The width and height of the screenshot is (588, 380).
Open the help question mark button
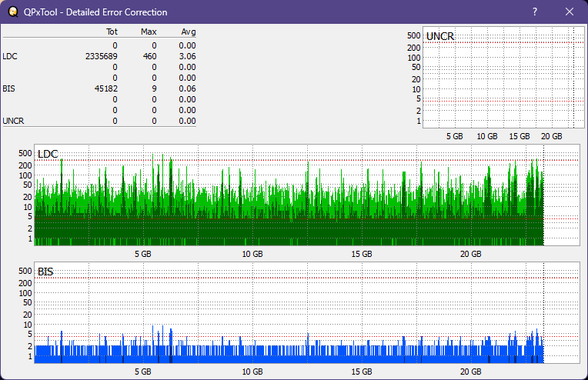pyautogui.click(x=535, y=12)
